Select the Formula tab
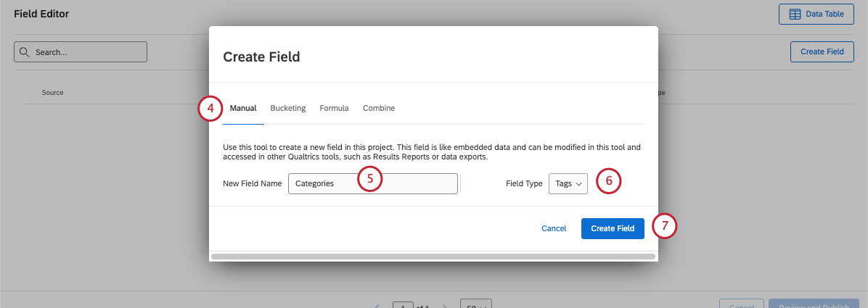 [334, 109]
